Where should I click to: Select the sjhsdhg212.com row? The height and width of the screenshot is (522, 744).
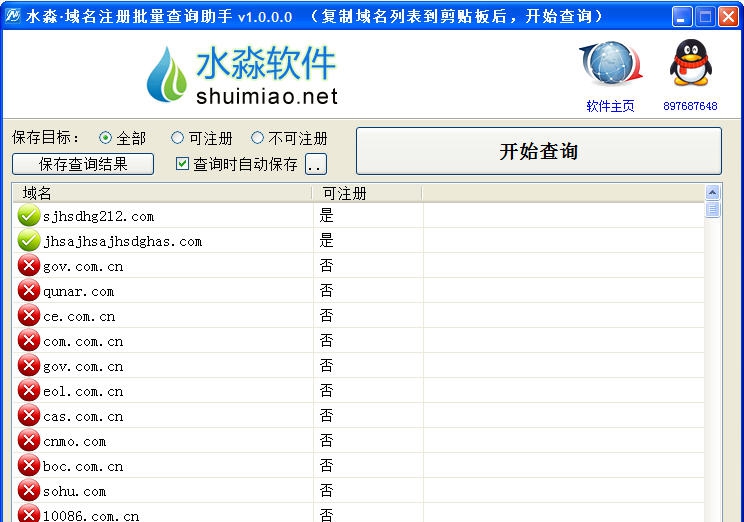click(359, 215)
